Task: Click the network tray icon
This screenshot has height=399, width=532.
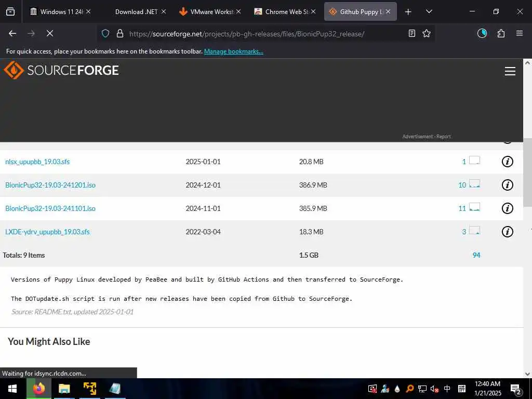Action: (x=422, y=389)
